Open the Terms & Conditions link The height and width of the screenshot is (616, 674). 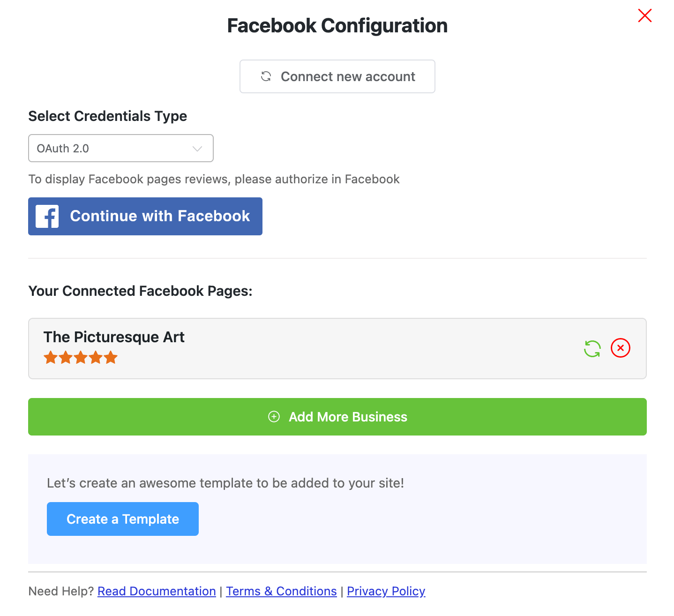pyautogui.click(x=281, y=591)
